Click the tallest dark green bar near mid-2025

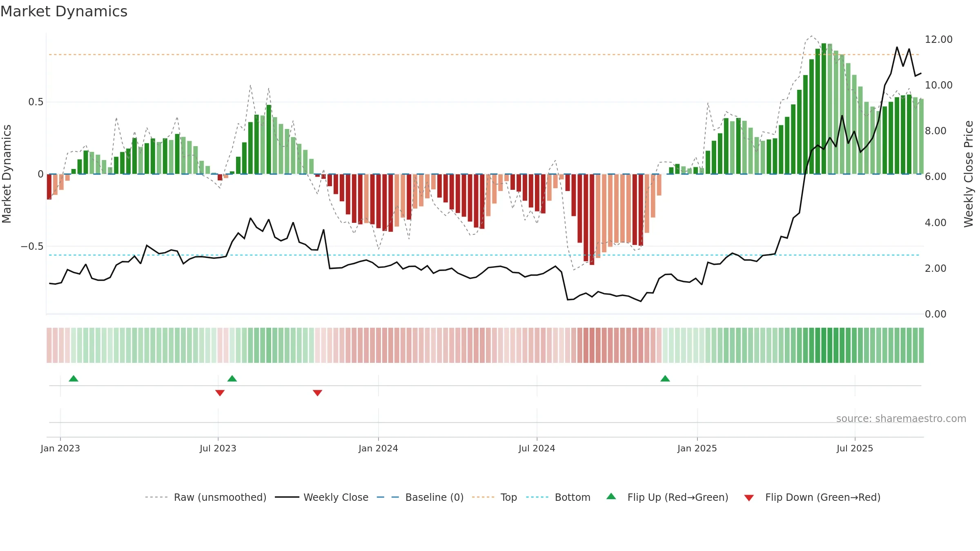(x=824, y=109)
